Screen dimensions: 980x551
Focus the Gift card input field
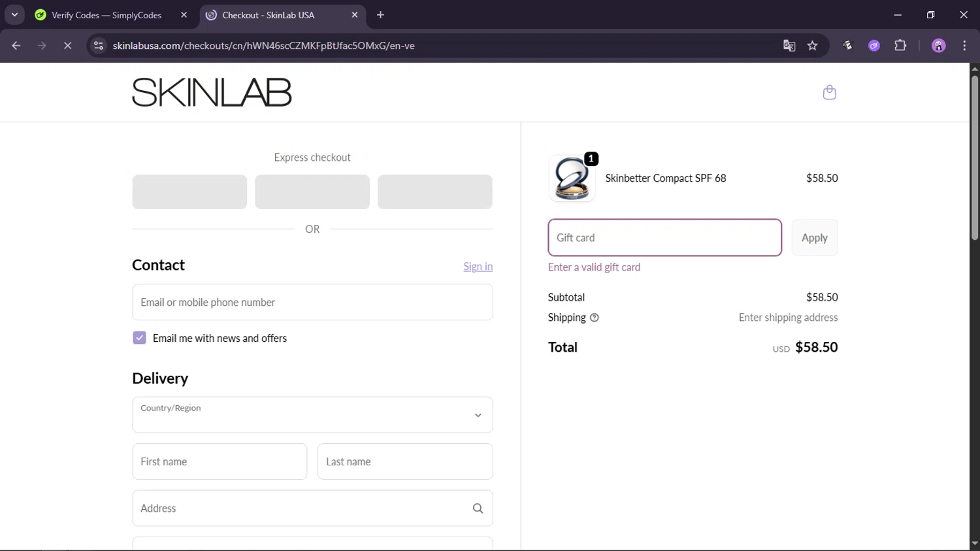tap(664, 238)
